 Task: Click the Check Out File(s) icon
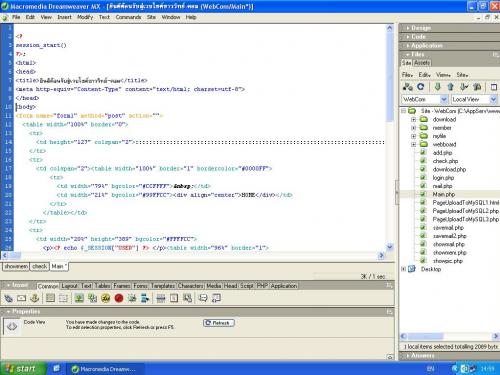pyautogui.click(x=464, y=87)
